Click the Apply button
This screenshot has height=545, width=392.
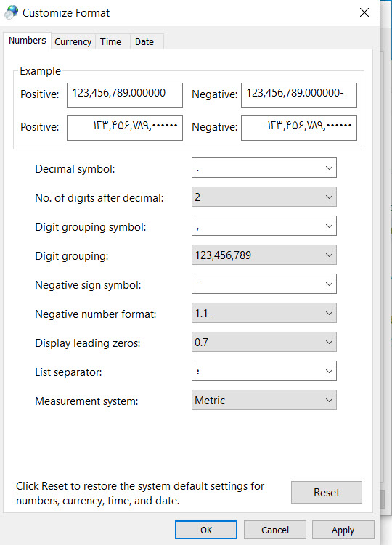click(x=343, y=530)
